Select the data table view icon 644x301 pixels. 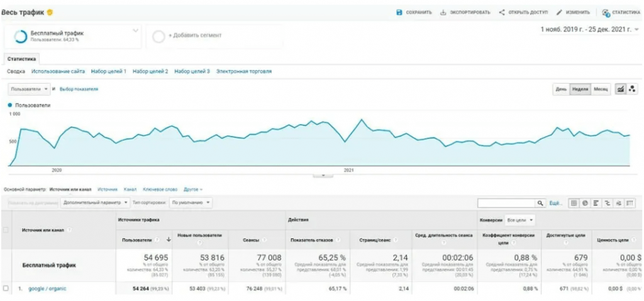coord(574,203)
